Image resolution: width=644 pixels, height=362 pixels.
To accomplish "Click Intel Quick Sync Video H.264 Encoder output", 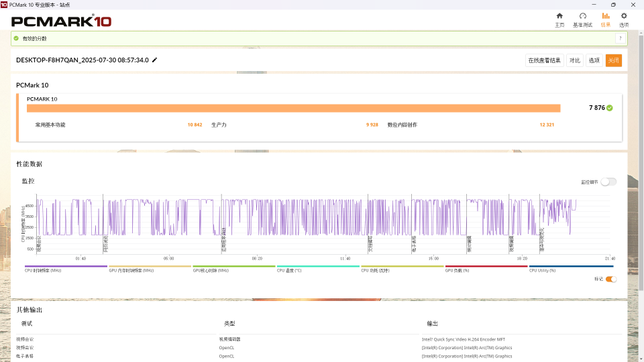I will [464, 339].
